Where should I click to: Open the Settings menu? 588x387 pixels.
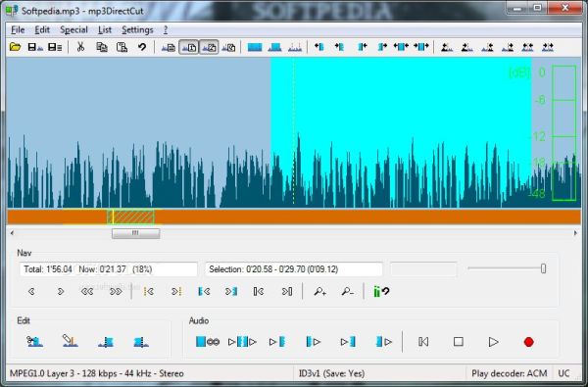137,30
